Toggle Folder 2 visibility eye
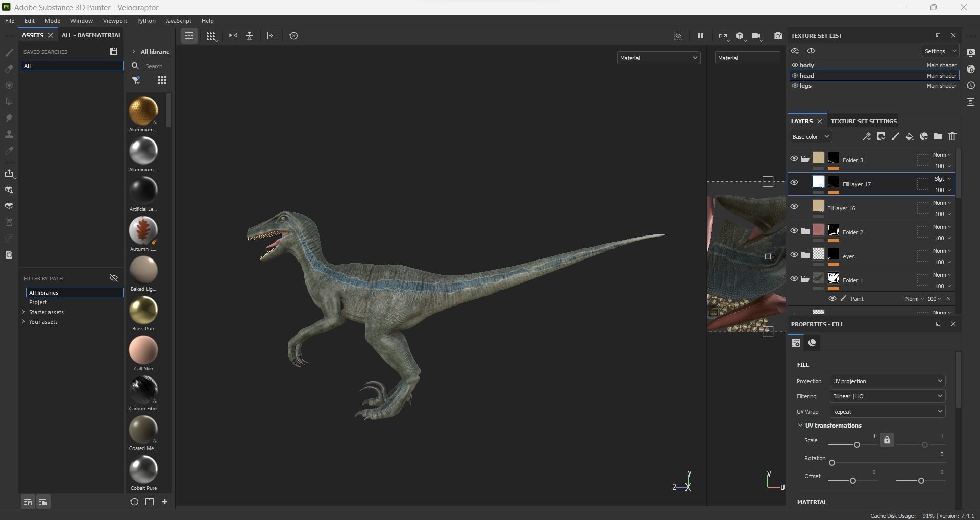980x520 pixels. click(x=794, y=230)
